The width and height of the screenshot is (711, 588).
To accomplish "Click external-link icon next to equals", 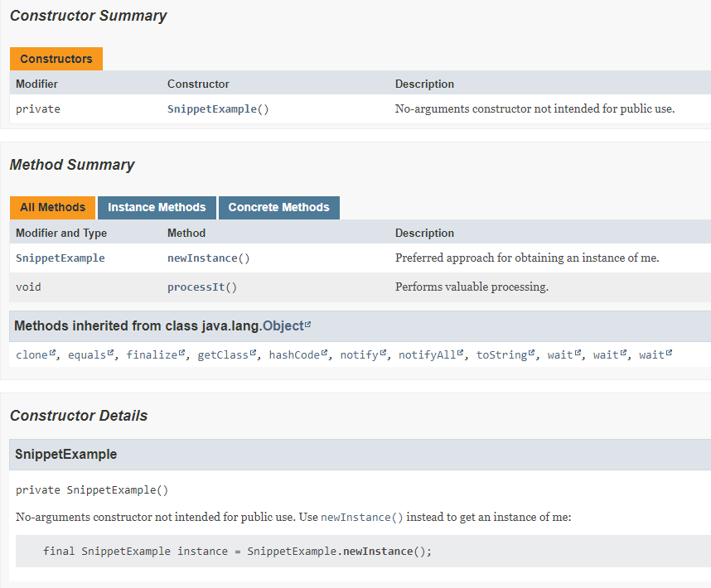I will 112,354.
